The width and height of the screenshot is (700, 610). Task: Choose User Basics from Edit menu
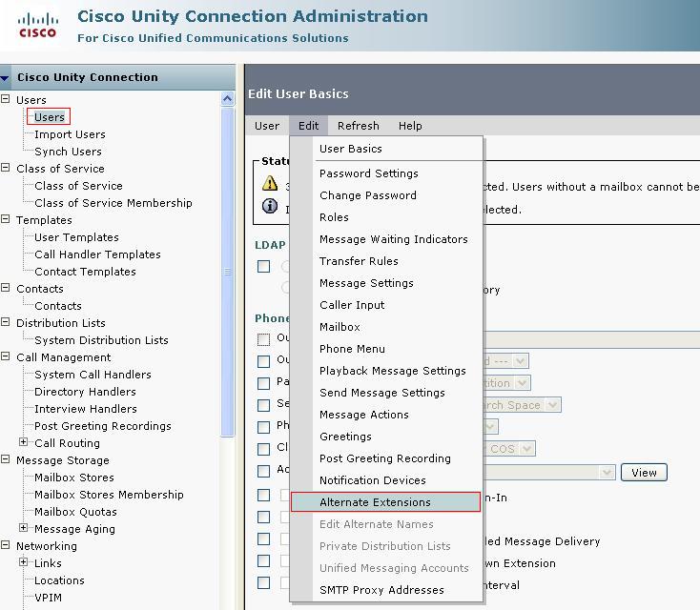click(x=350, y=149)
